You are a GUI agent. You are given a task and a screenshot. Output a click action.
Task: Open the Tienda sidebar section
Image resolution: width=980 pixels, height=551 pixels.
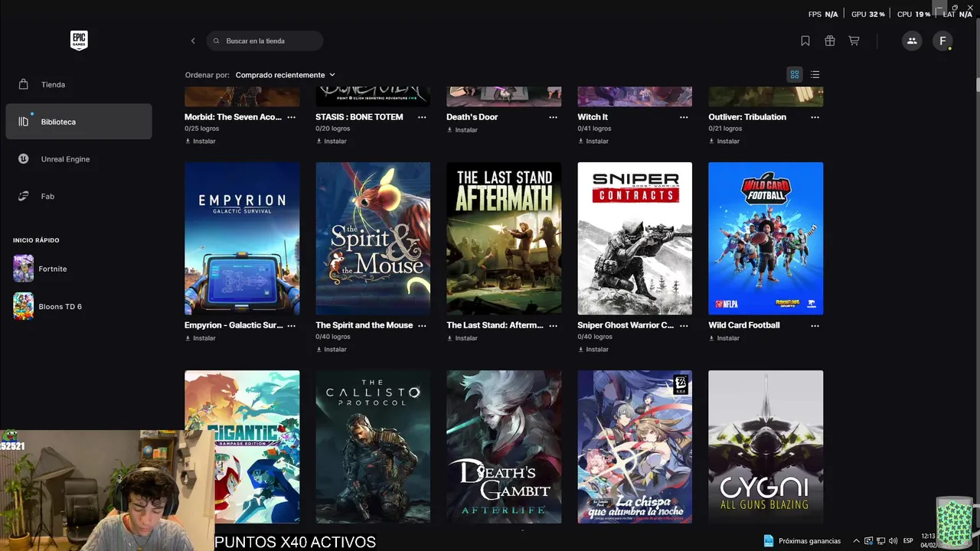coord(79,84)
